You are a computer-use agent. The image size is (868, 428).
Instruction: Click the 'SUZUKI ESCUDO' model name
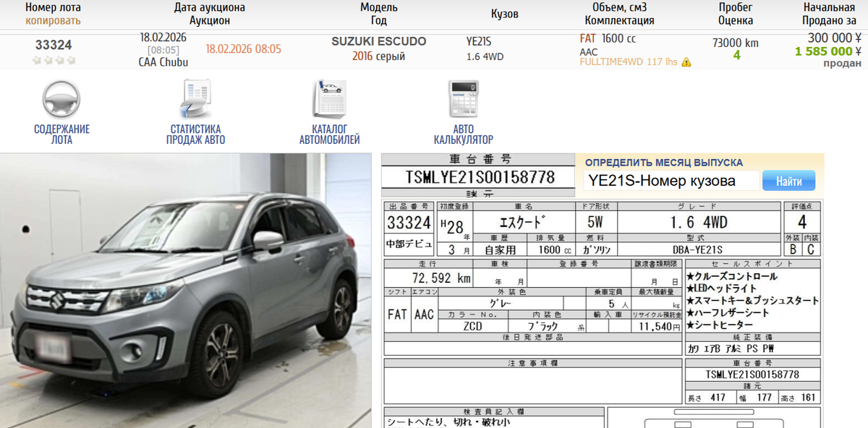(x=379, y=41)
